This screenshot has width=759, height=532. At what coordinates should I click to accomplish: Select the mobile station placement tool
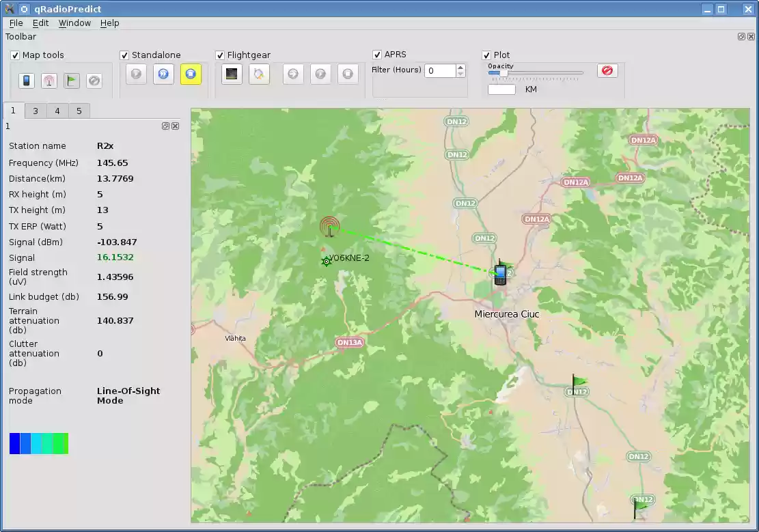pyautogui.click(x=25, y=81)
